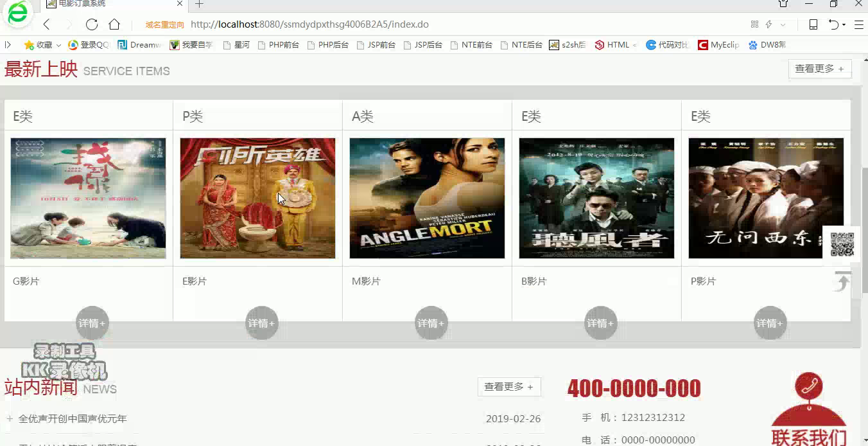Screen dimensions: 868x446
Task: Open the 代码对比 bookmark
Action: click(668, 45)
